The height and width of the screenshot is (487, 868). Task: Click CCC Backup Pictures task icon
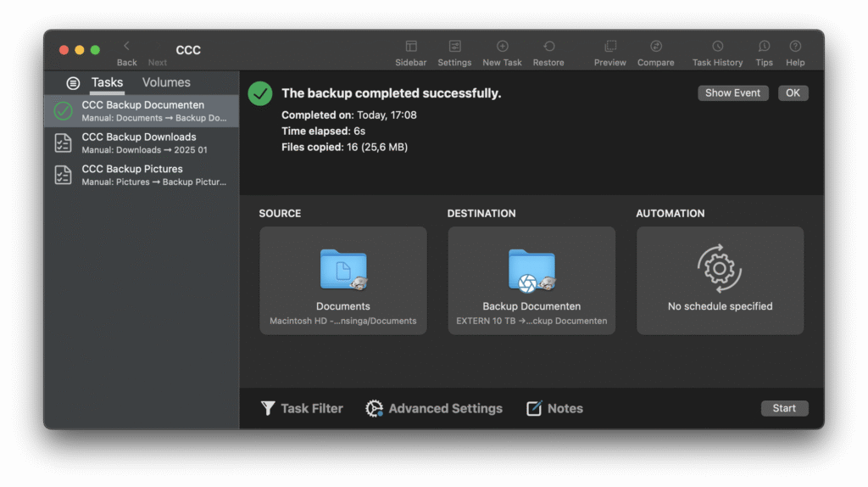63,175
